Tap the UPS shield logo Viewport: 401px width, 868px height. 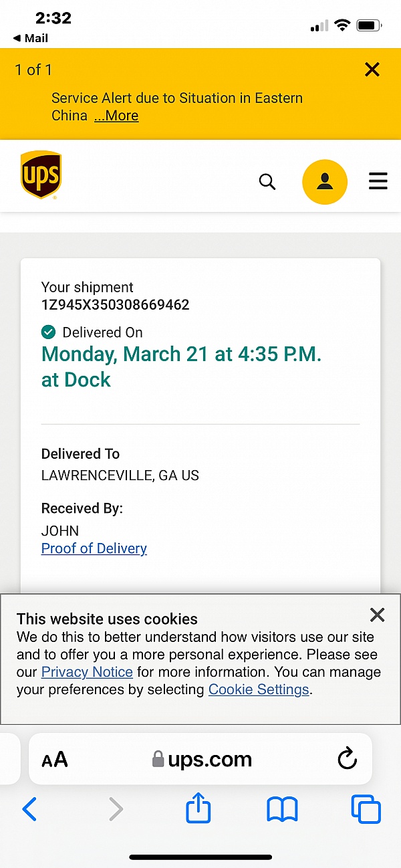[x=41, y=175]
